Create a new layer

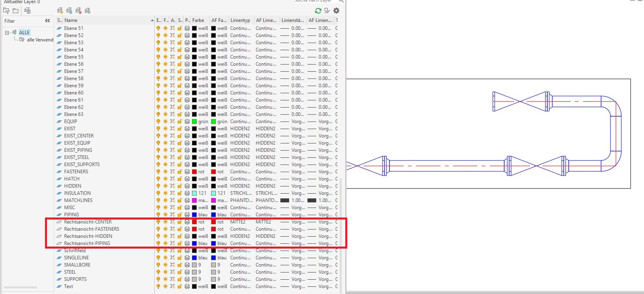point(60,11)
